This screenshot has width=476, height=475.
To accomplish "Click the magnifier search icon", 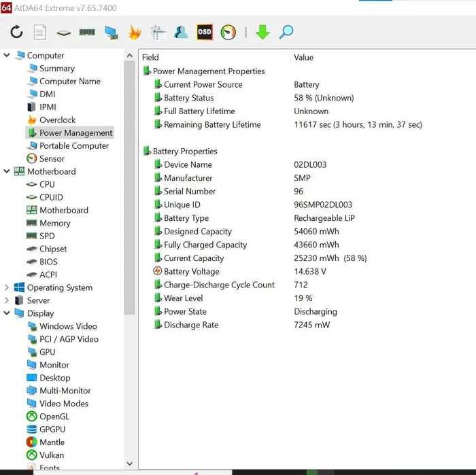I will click(x=286, y=32).
